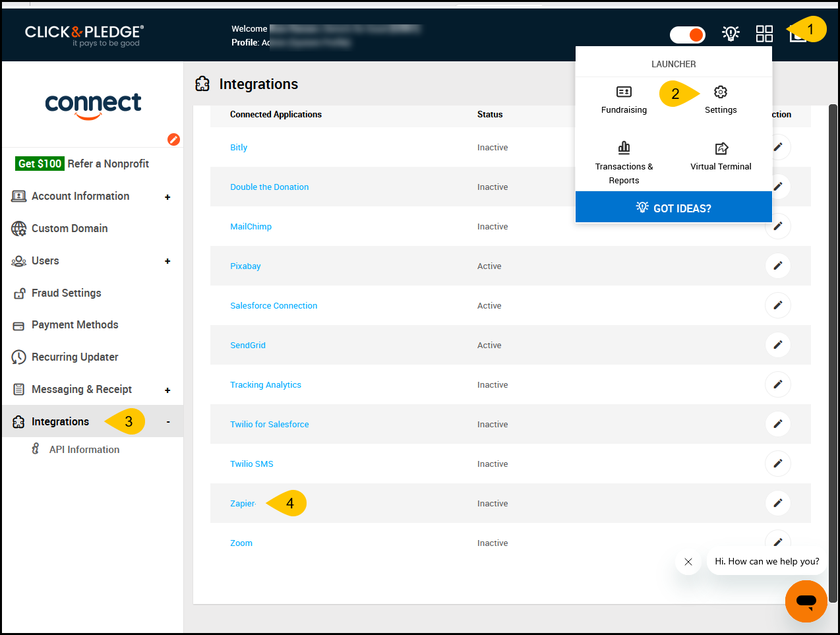The height and width of the screenshot is (635, 840).
Task: Click the Payment Methods card icon
Action: coord(19,326)
